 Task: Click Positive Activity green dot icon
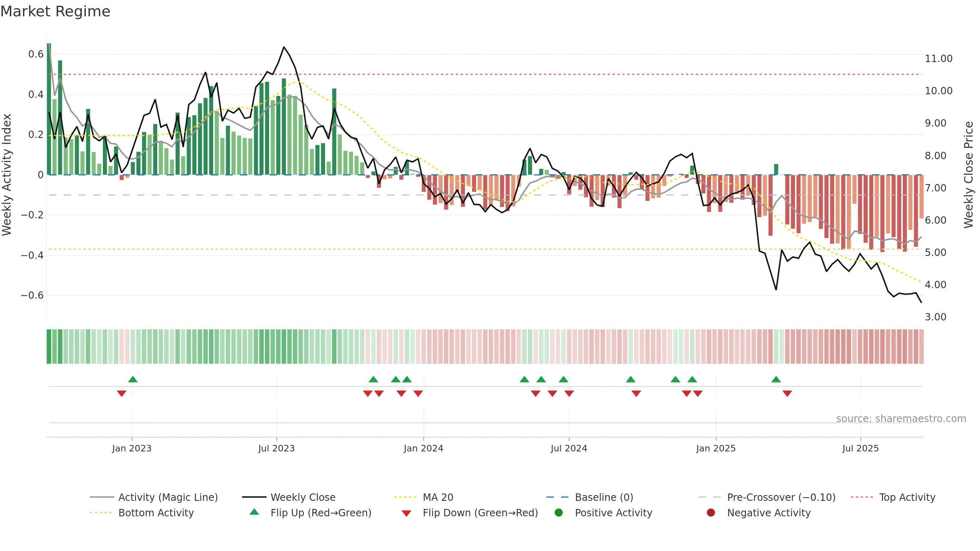tap(559, 513)
